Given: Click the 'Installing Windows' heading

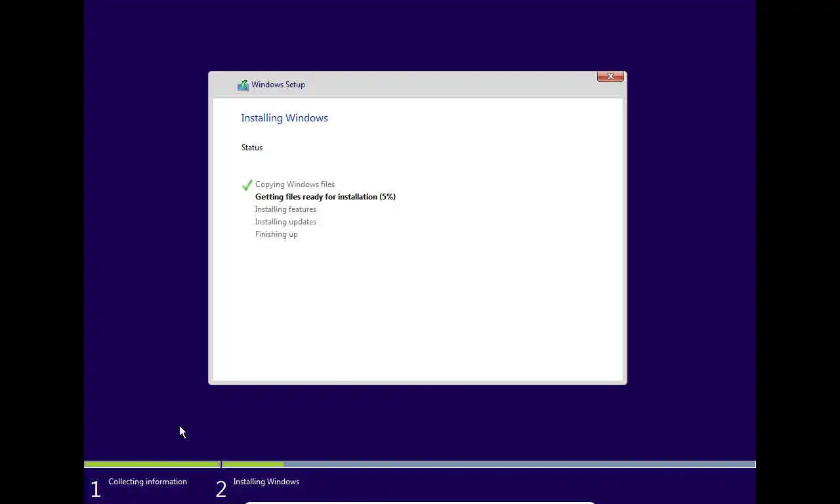Looking at the screenshot, I should coord(284,118).
